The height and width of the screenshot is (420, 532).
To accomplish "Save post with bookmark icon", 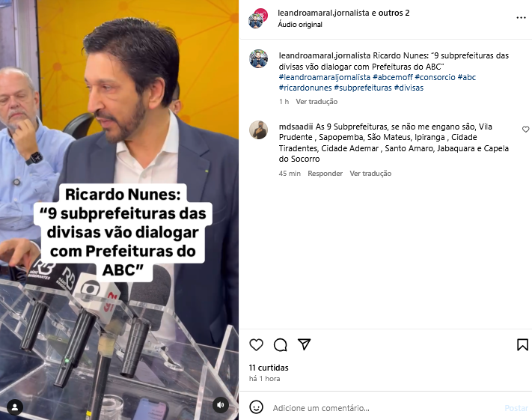I will pos(522,344).
